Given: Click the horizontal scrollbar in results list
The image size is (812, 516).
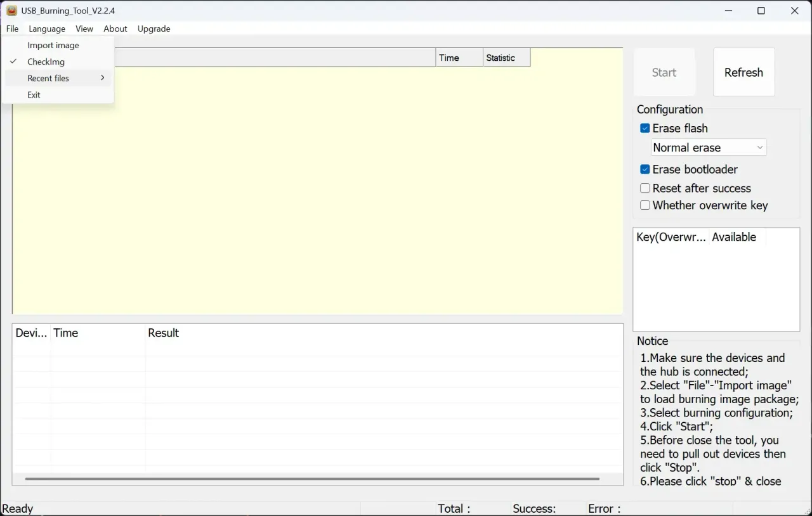Looking at the screenshot, I should (x=312, y=479).
